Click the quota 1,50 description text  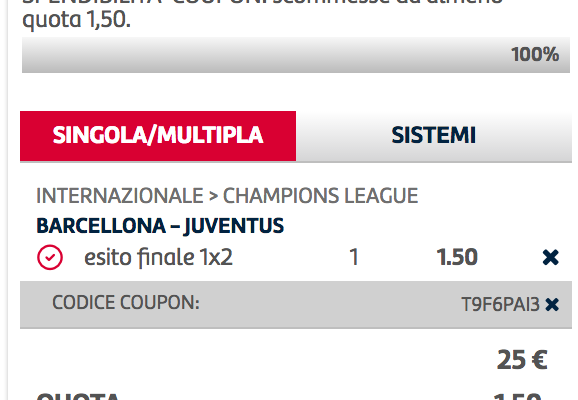click(x=76, y=20)
